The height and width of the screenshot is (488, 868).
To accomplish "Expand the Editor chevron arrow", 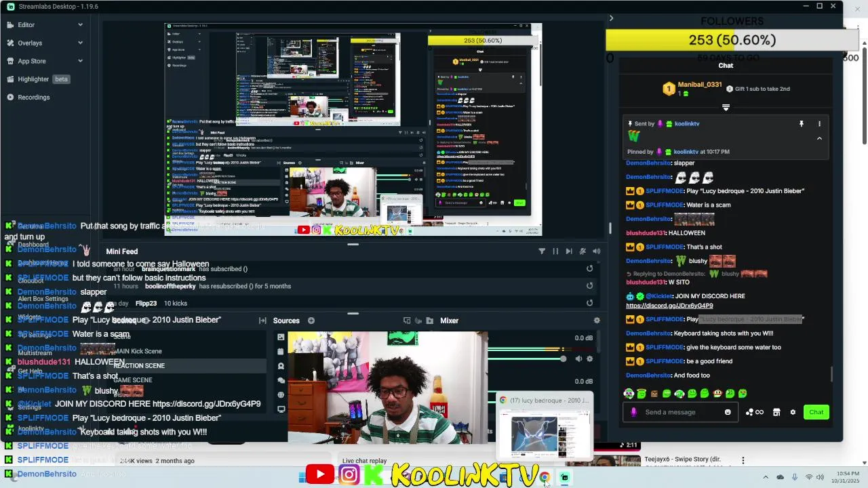I will 80,25.
